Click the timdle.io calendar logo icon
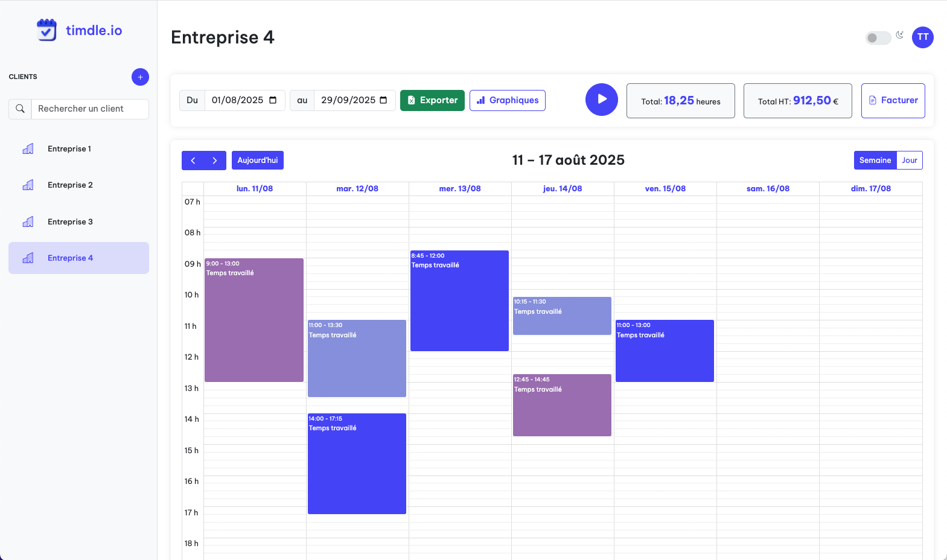 [x=46, y=30]
